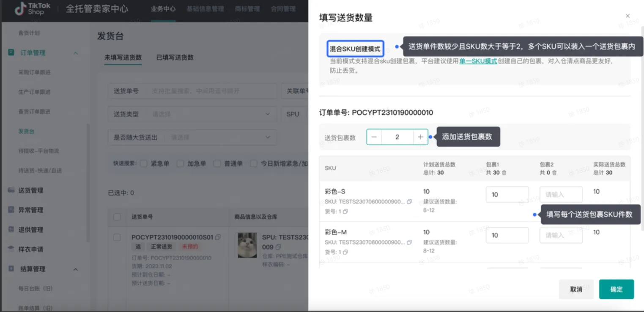644x312 pixels.
Task: Close the 填写送货数量 dialog with the X
Action: [x=628, y=16]
